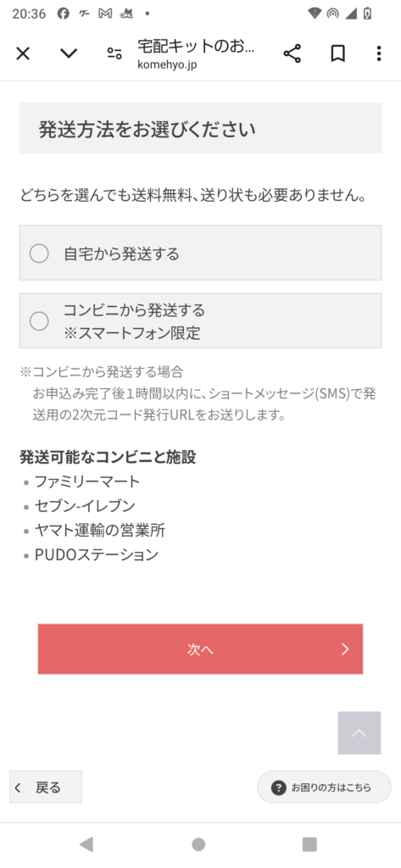Minimize tab with down chevron
This screenshot has width=401, height=868.
69,53
